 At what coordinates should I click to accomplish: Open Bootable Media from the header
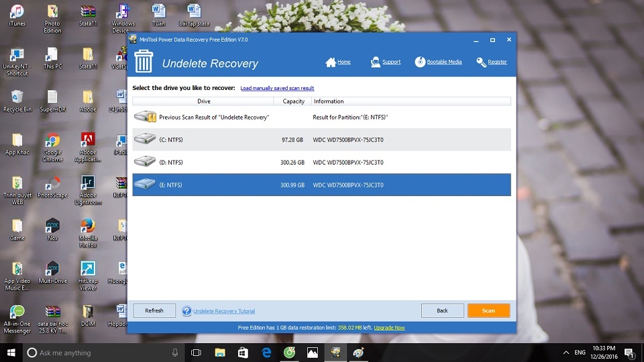click(438, 62)
